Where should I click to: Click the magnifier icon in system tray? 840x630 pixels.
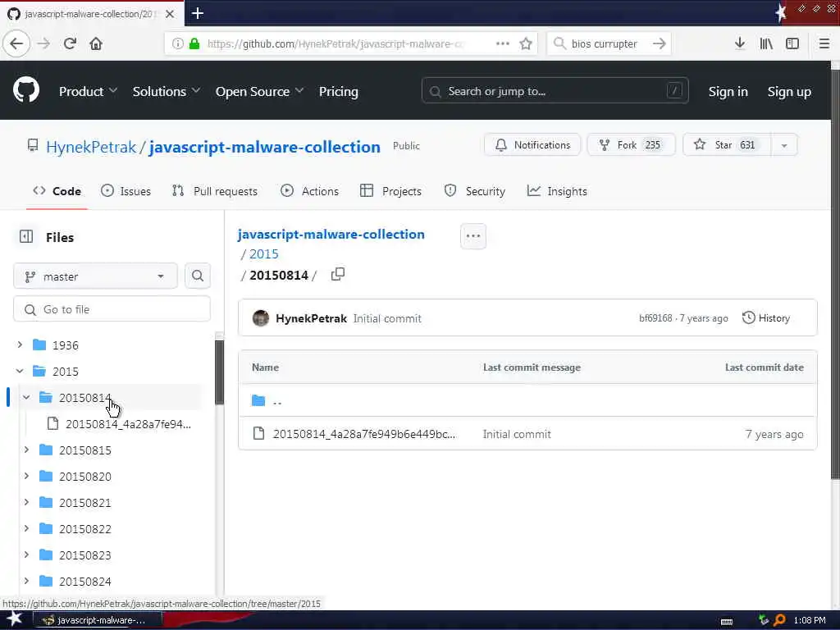click(779, 620)
